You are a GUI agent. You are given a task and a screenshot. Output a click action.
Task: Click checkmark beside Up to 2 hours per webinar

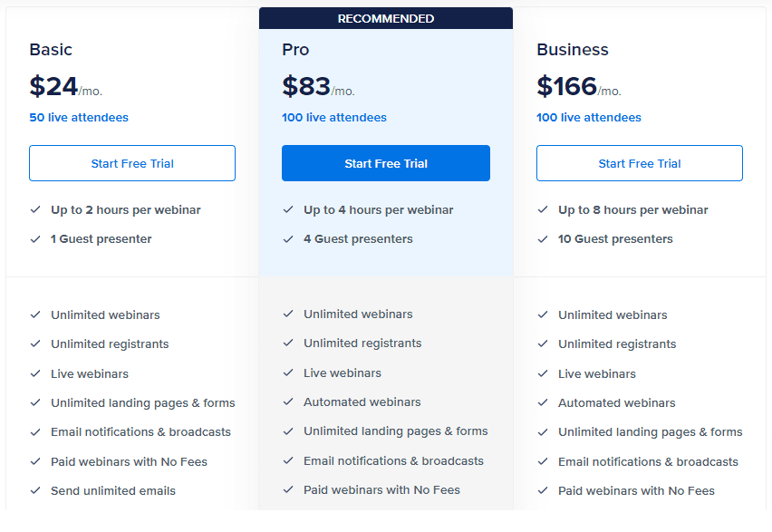tap(35, 209)
